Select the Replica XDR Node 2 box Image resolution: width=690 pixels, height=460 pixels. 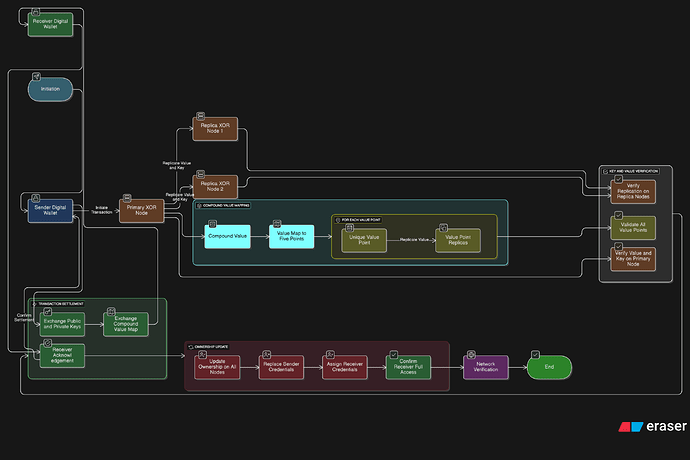215,187
